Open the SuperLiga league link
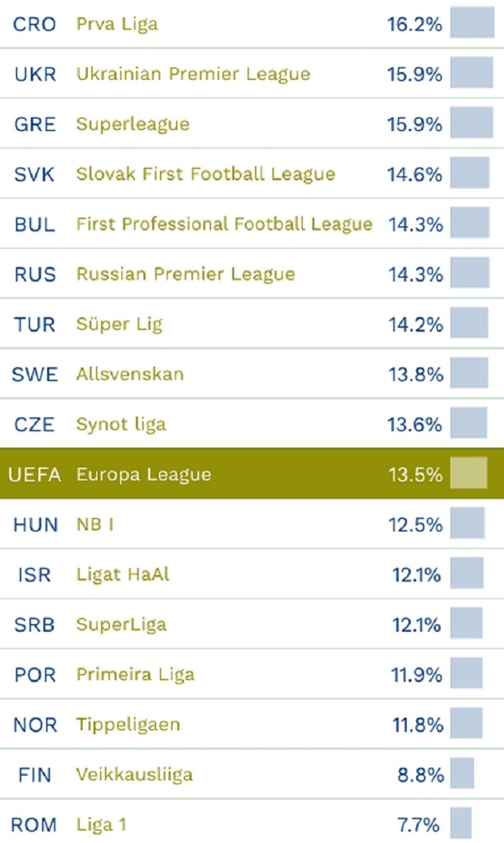Image resolution: width=504 pixels, height=843 pixels. (121, 624)
